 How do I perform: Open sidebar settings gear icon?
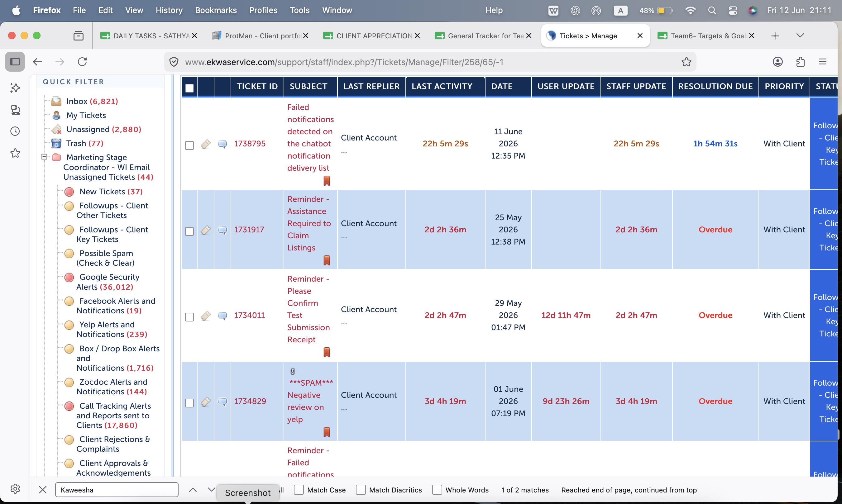(x=15, y=489)
